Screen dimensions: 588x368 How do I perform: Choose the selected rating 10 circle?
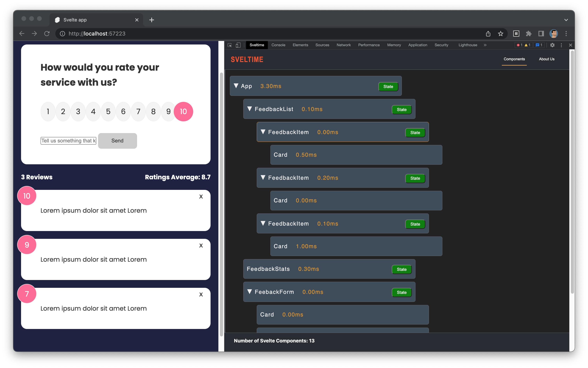click(x=183, y=111)
